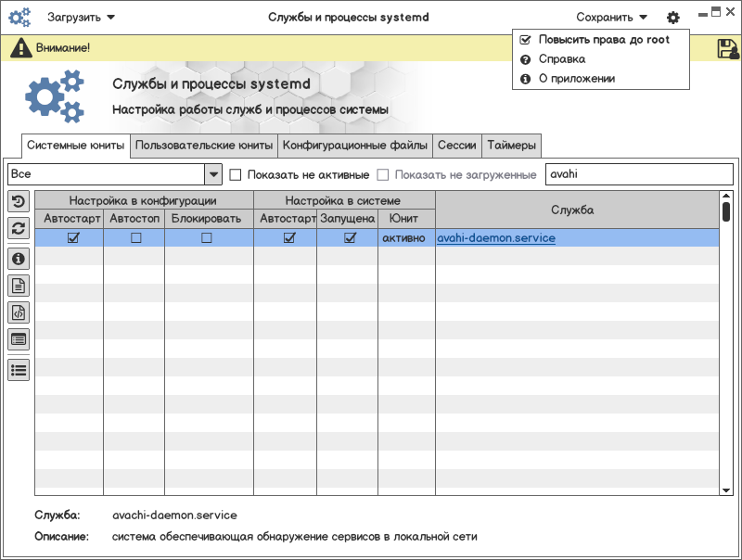Screen dimensions: 742x560
Task: Click the unit info icon in sidebar
Action: tap(19, 259)
